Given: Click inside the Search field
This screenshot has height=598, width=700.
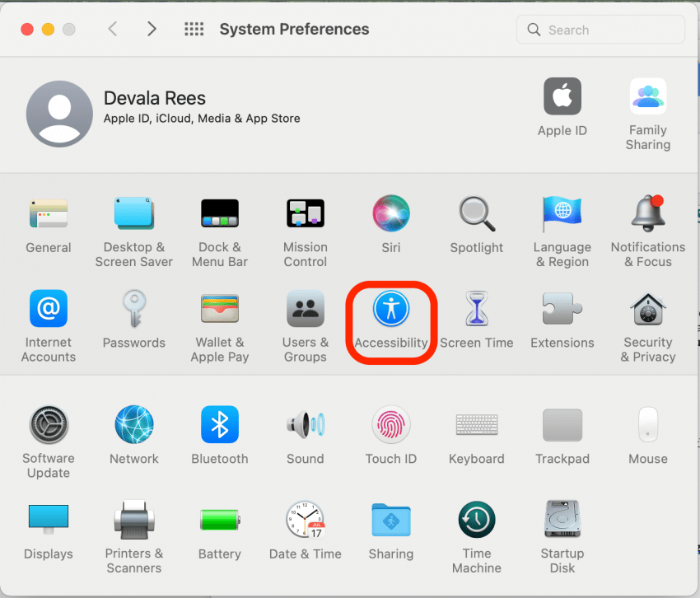Looking at the screenshot, I should [600, 30].
